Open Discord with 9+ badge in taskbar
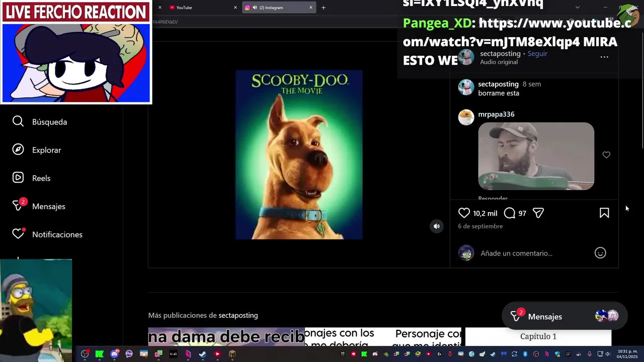This screenshot has height=362, width=644. pos(115,354)
